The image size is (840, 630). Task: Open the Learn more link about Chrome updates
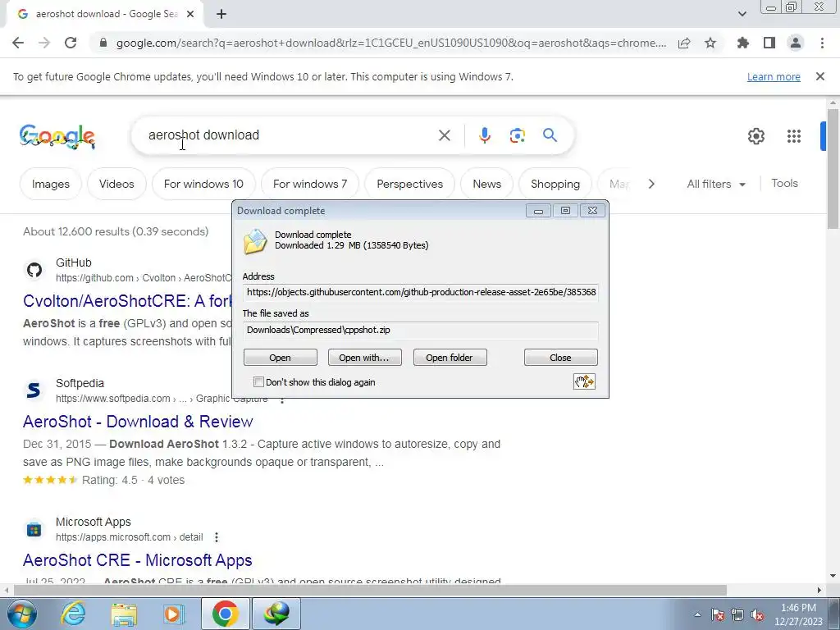[774, 76]
